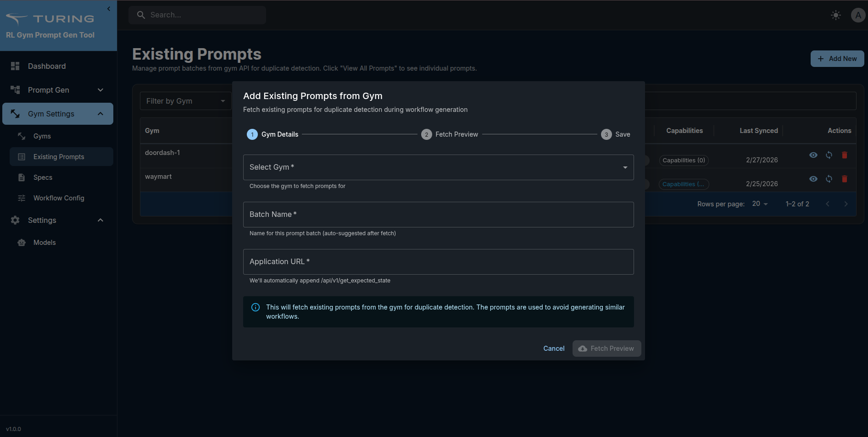Show waymart details via eye icon
The image size is (868, 437).
click(x=813, y=179)
